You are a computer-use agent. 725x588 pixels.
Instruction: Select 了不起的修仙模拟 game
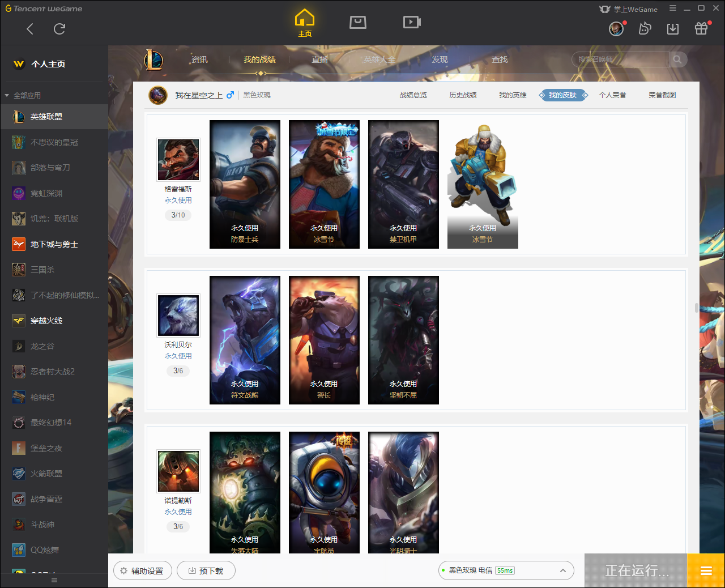(x=54, y=295)
